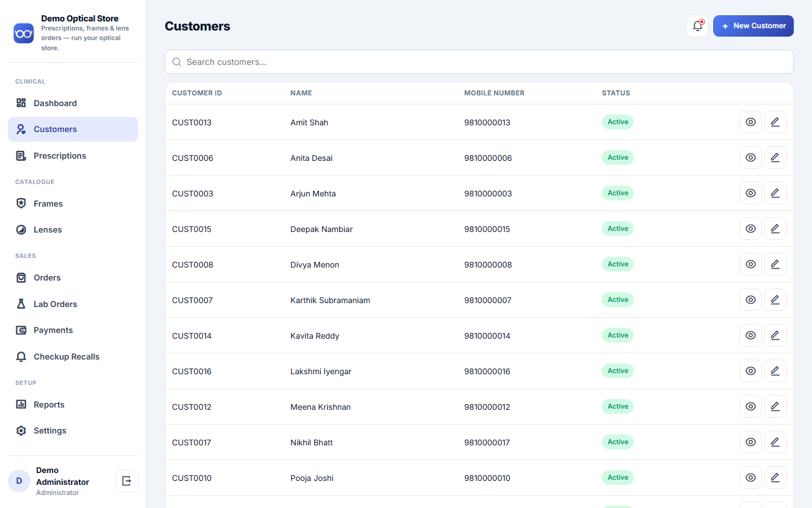This screenshot has height=508, width=812.
Task: Edit customer Arjun Mehta
Action: coord(775,193)
